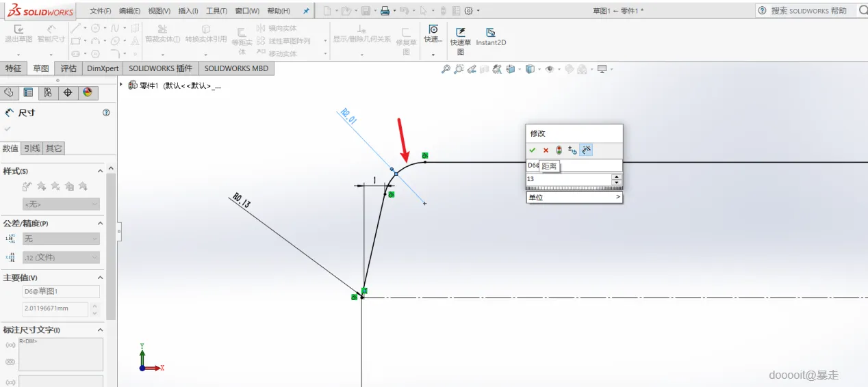Confirm the 修改 dialog with green check
Viewport: 868px width, 387px height.
point(532,150)
